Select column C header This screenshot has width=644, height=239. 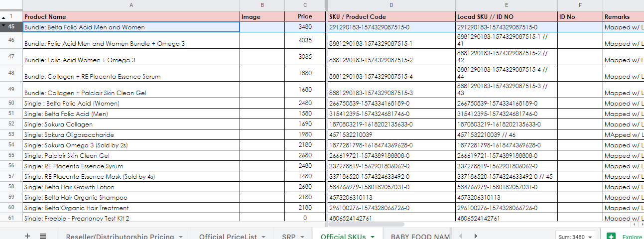(305, 5)
